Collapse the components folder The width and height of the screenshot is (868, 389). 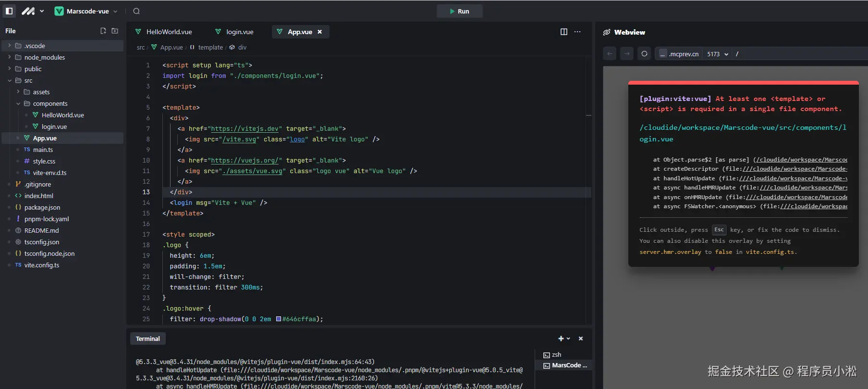[x=62, y=103]
